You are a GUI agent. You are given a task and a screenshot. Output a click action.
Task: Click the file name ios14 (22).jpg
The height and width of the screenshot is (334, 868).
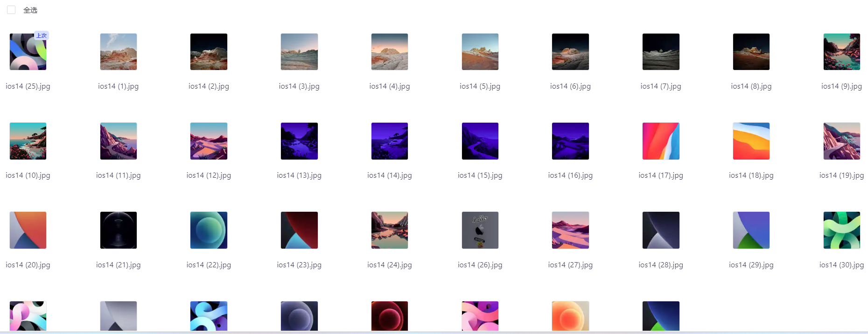pos(209,265)
